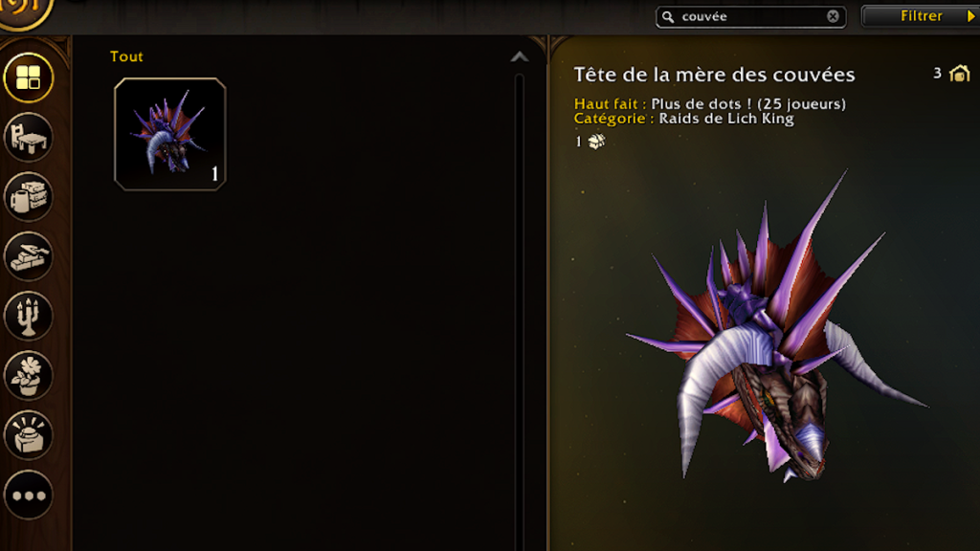
Task: Collapse the list with the up chevron
Action: pyautogui.click(x=520, y=57)
